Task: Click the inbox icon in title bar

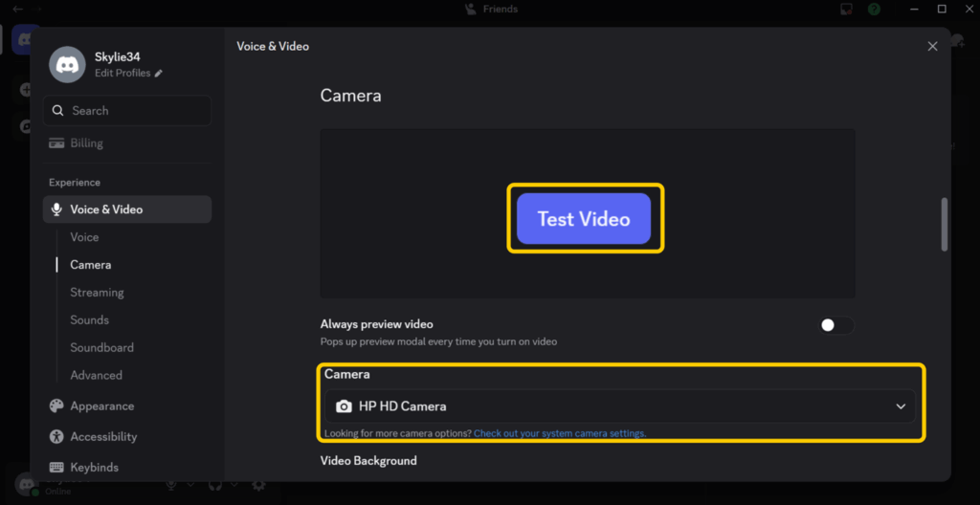Action: coord(846,9)
